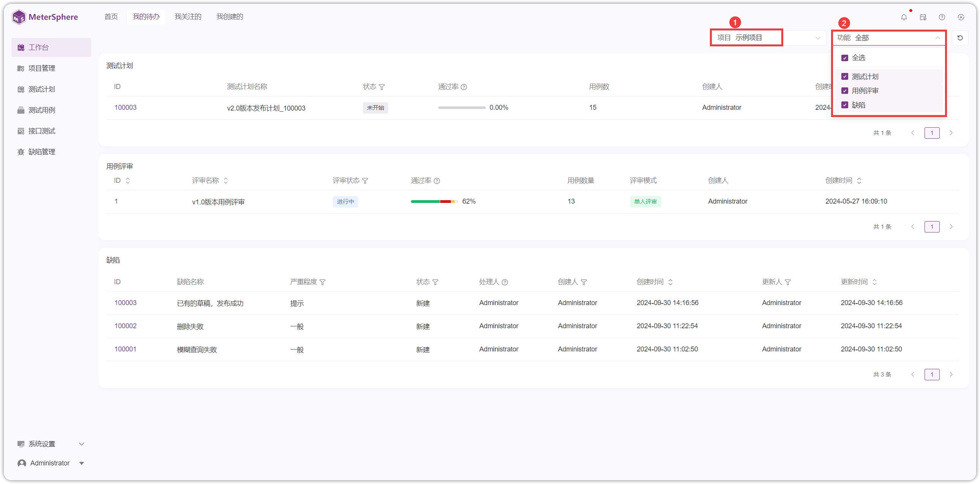Filter defects by updater funnel icon

pyautogui.click(x=788, y=282)
